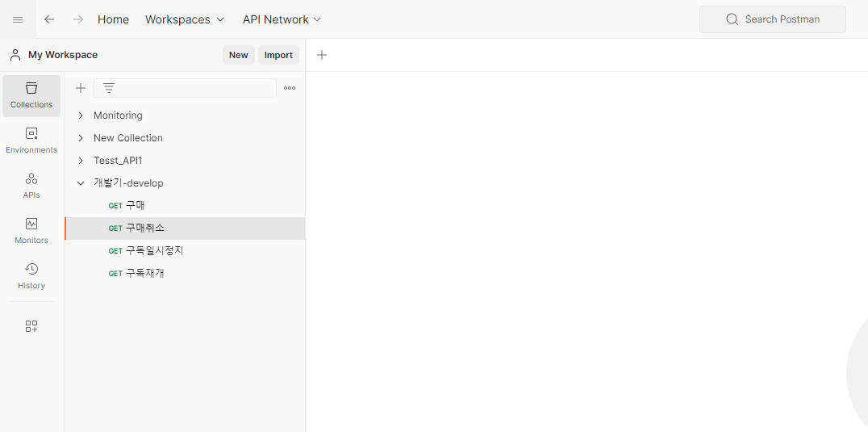Viewport: 868px width, 432px height.
Task: Select the Tesst_API1 collection
Action: pyautogui.click(x=118, y=161)
